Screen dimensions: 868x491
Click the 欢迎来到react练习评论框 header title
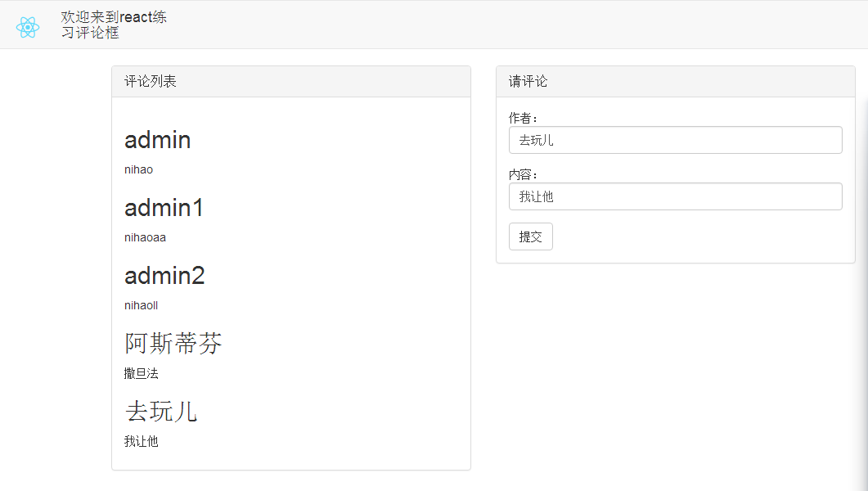(x=113, y=25)
